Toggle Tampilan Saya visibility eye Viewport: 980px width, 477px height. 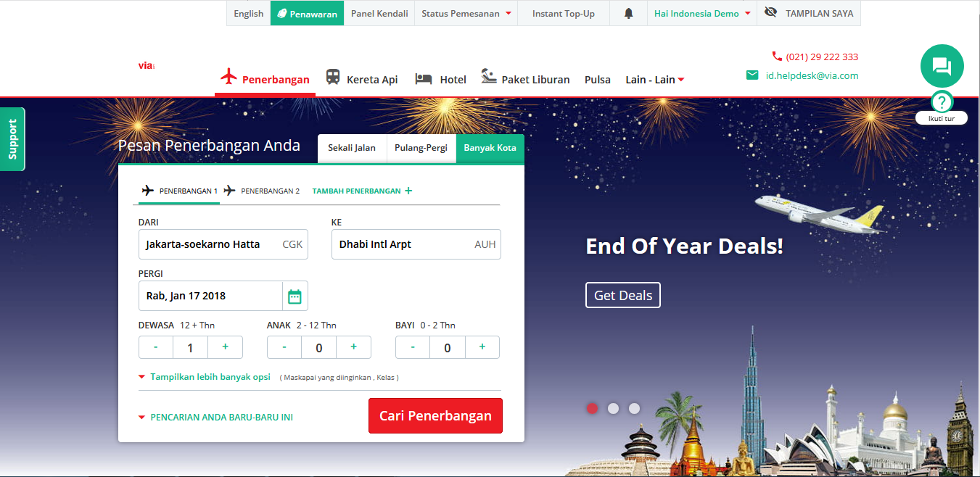(770, 12)
